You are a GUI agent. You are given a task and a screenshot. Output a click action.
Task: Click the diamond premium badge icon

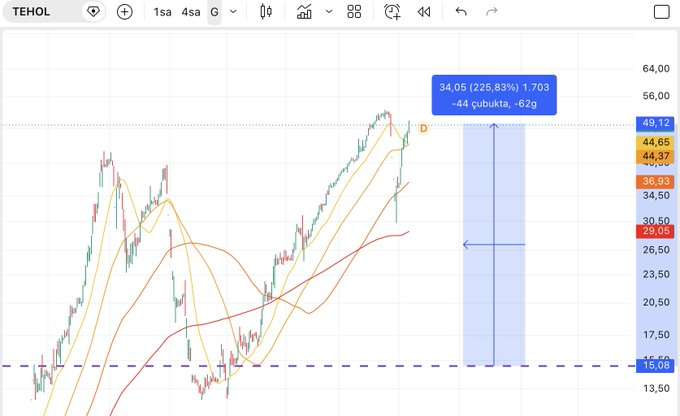[x=93, y=12]
